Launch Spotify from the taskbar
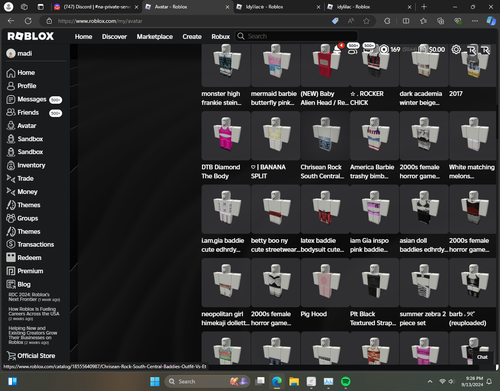 point(346,381)
